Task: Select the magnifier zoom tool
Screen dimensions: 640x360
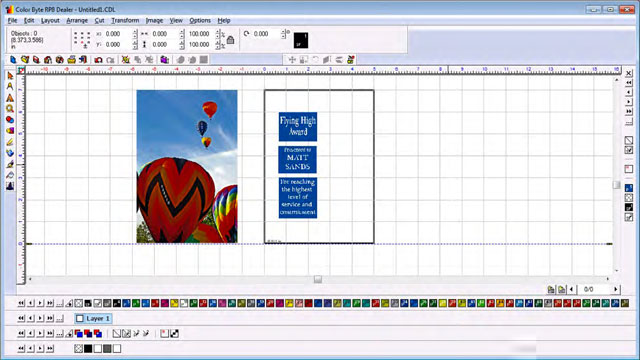Action: [x=10, y=109]
